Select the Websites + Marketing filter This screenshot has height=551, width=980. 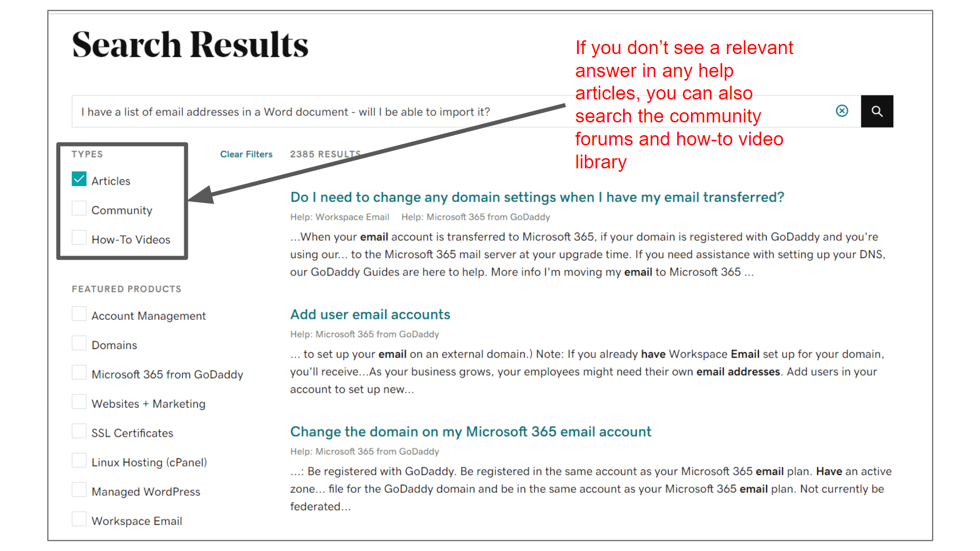coord(79,403)
